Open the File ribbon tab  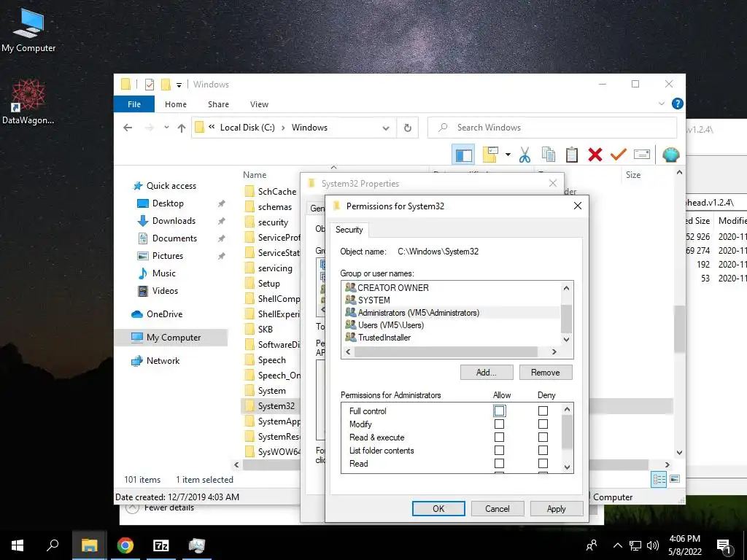[x=134, y=104]
